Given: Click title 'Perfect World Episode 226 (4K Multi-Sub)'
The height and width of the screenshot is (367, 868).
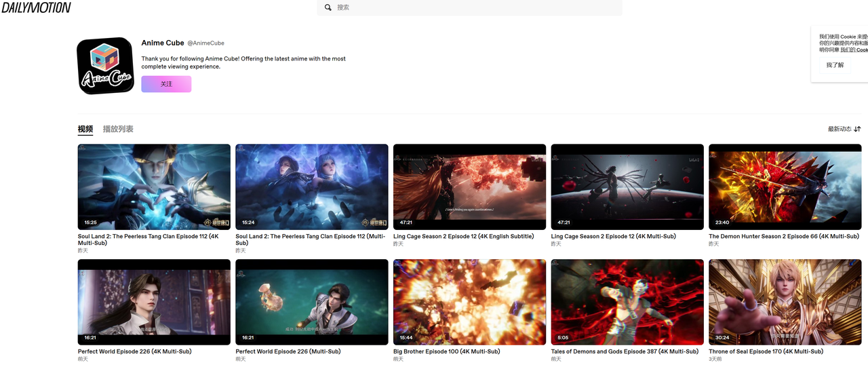Looking at the screenshot, I should 134,351.
